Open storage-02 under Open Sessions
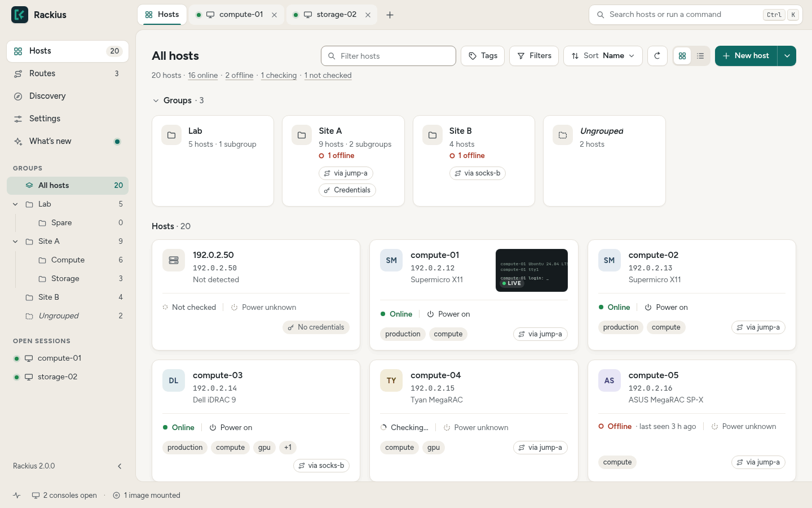The width and height of the screenshot is (812, 508). coord(68,377)
